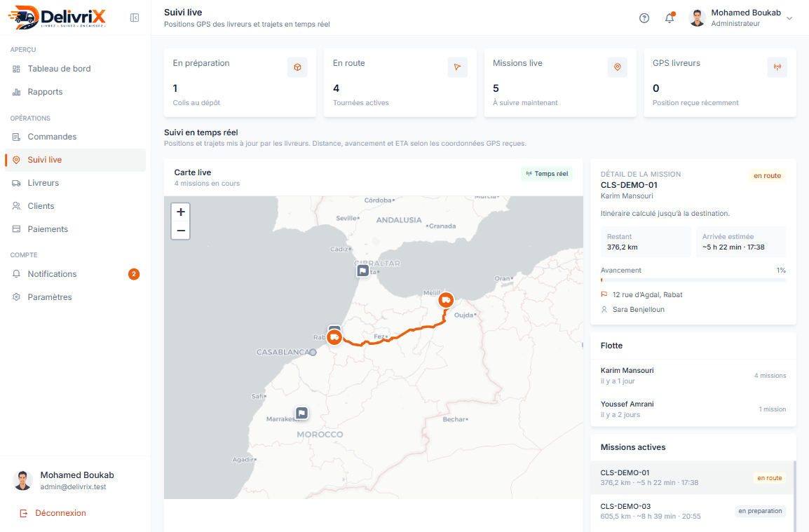
Task: Click the GPS livreurs count 0
Action: pos(655,88)
